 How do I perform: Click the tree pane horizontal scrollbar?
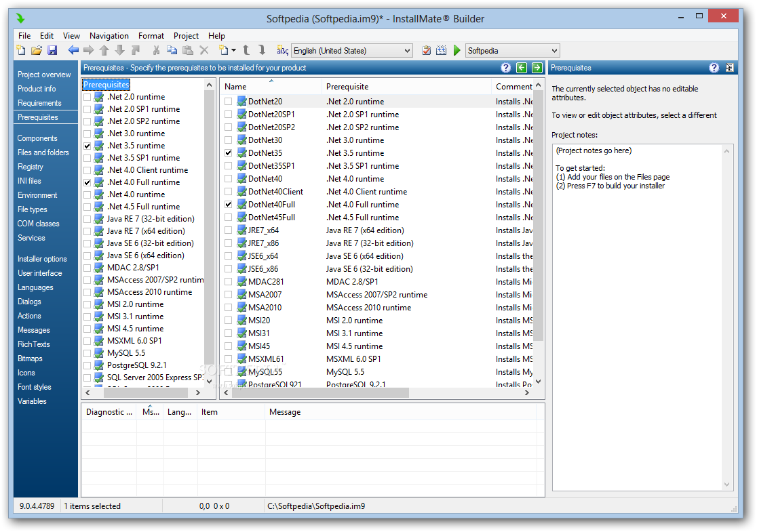143,393
